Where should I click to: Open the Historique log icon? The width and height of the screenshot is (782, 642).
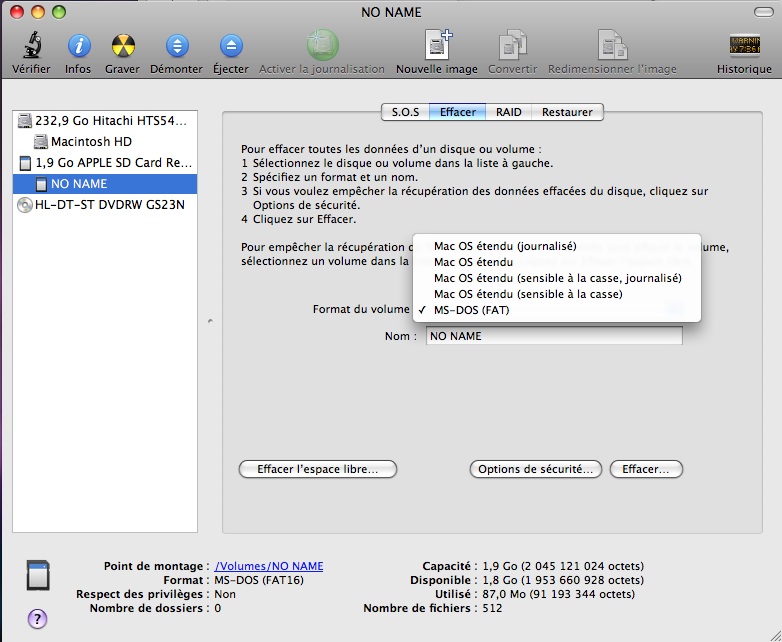click(x=745, y=45)
